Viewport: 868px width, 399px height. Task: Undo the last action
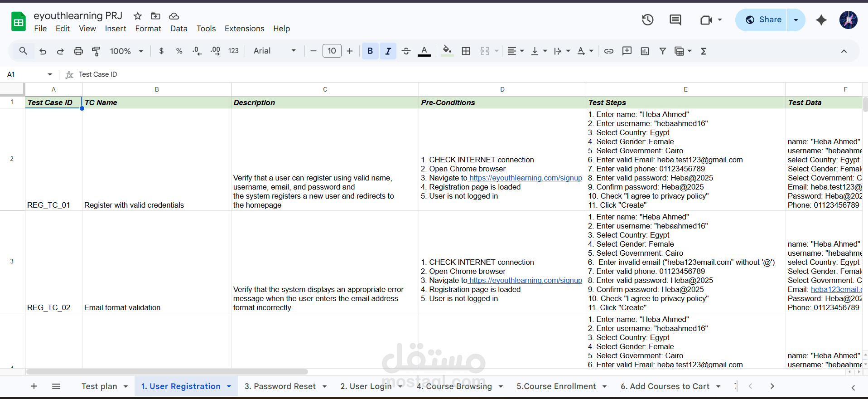pyautogui.click(x=43, y=51)
